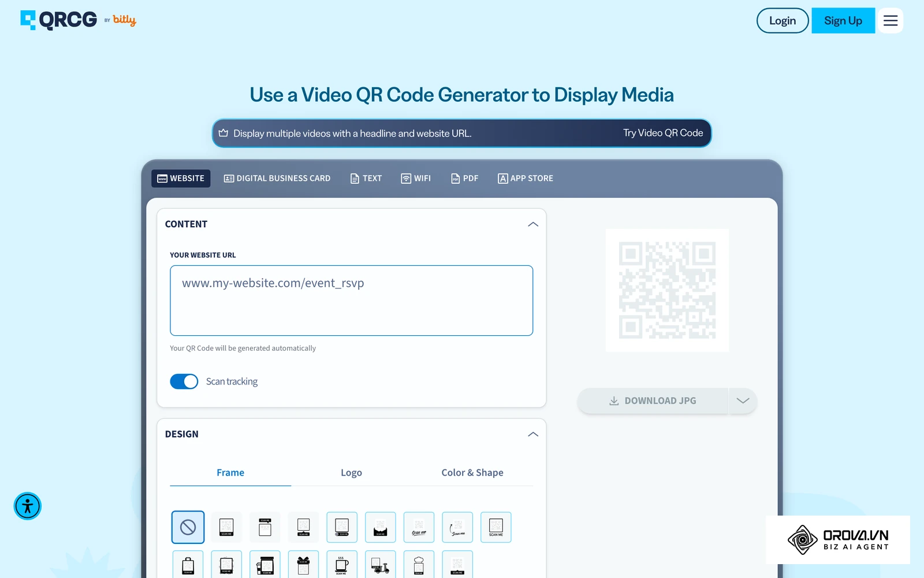924x578 pixels.
Task: Pick the borderless frame with SCAN ME banner beneath
Action: [x=457, y=565]
